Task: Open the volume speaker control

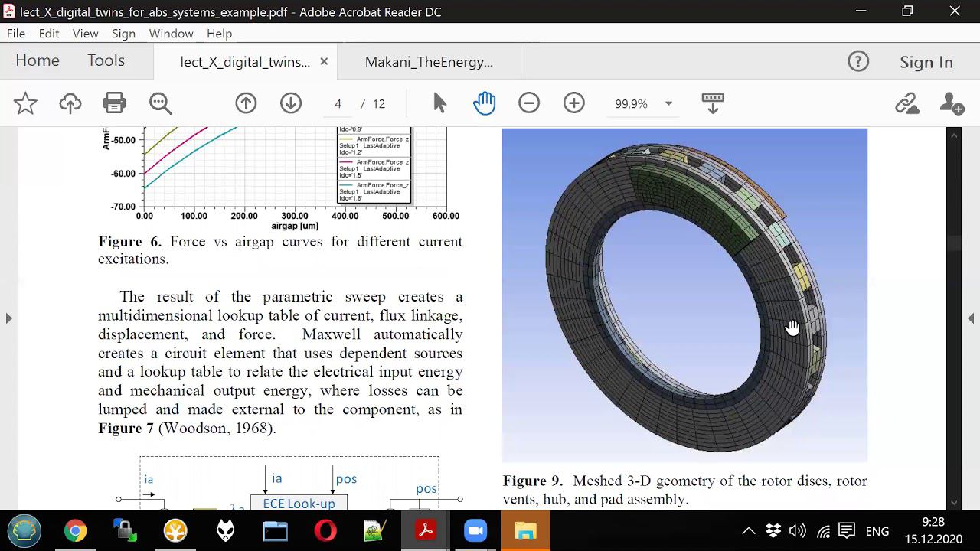Action: [x=798, y=531]
